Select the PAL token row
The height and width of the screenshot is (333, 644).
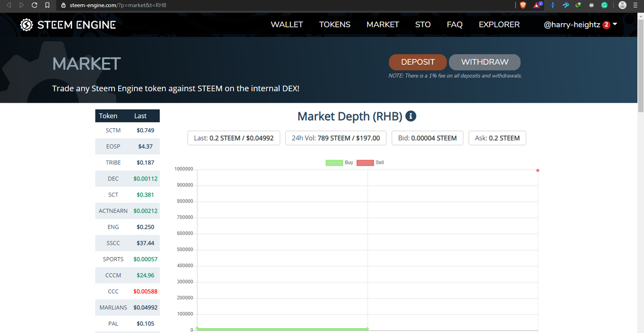(x=127, y=323)
